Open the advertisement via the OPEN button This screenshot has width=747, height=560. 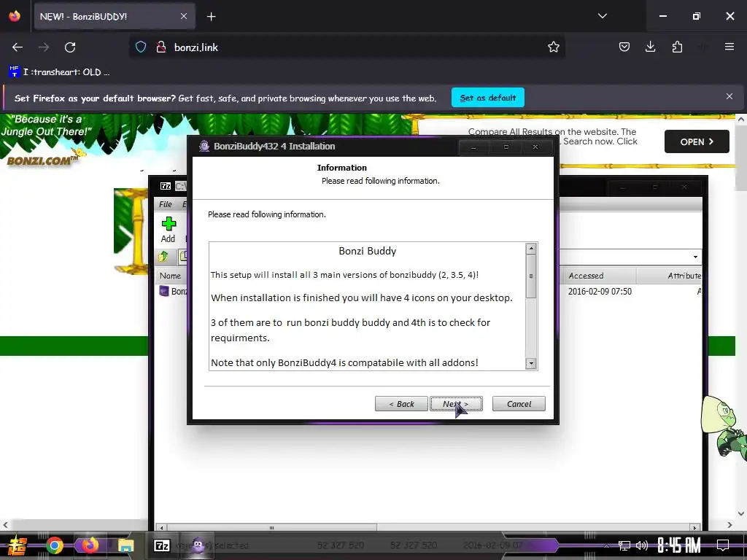(x=697, y=141)
